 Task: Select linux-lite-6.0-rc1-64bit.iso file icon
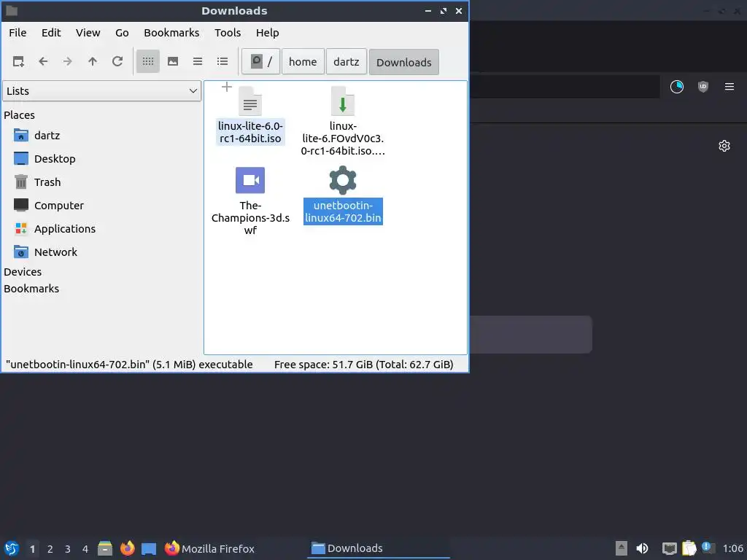coord(250,101)
